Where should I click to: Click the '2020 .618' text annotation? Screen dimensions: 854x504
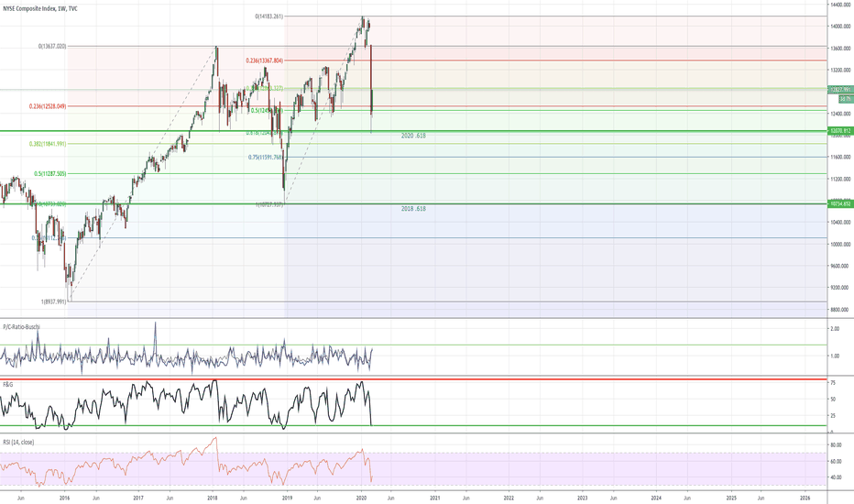coord(413,136)
